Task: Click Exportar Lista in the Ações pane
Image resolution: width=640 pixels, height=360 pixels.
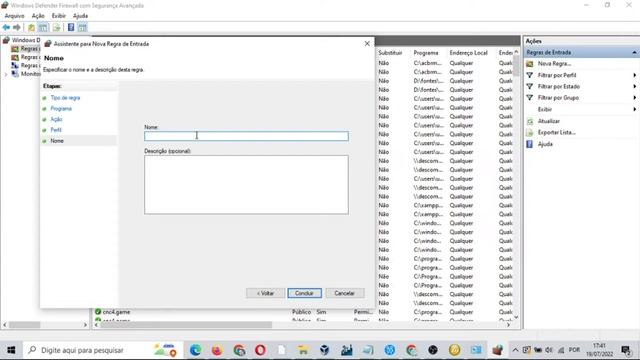Action: (556, 133)
